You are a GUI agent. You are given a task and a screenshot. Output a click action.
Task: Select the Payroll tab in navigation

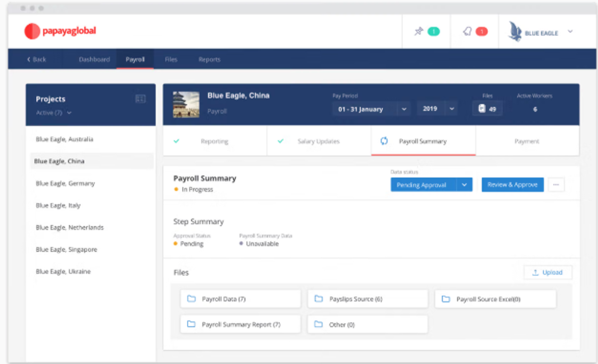[x=135, y=59]
